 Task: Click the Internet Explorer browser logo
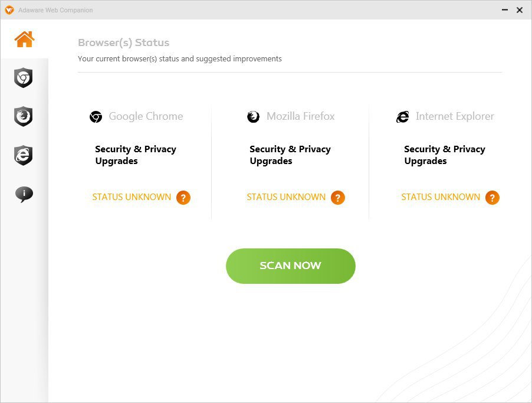[402, 117]
